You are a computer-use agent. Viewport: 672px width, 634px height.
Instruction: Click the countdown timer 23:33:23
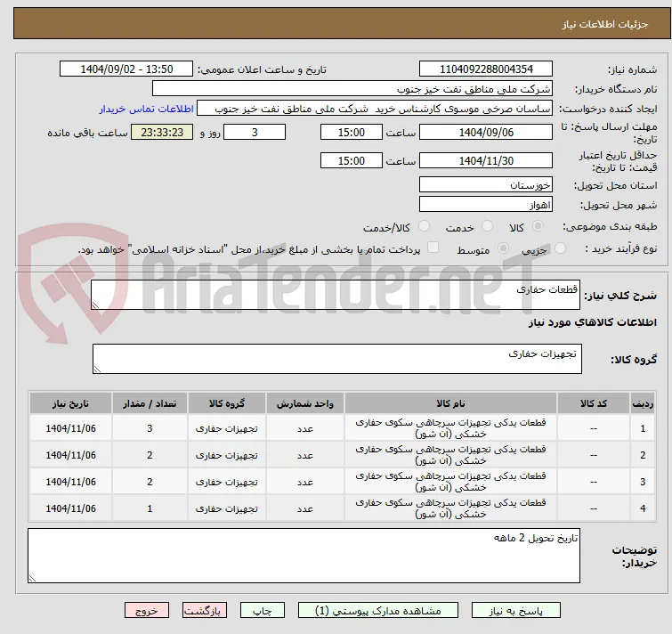tap(162, 132)
